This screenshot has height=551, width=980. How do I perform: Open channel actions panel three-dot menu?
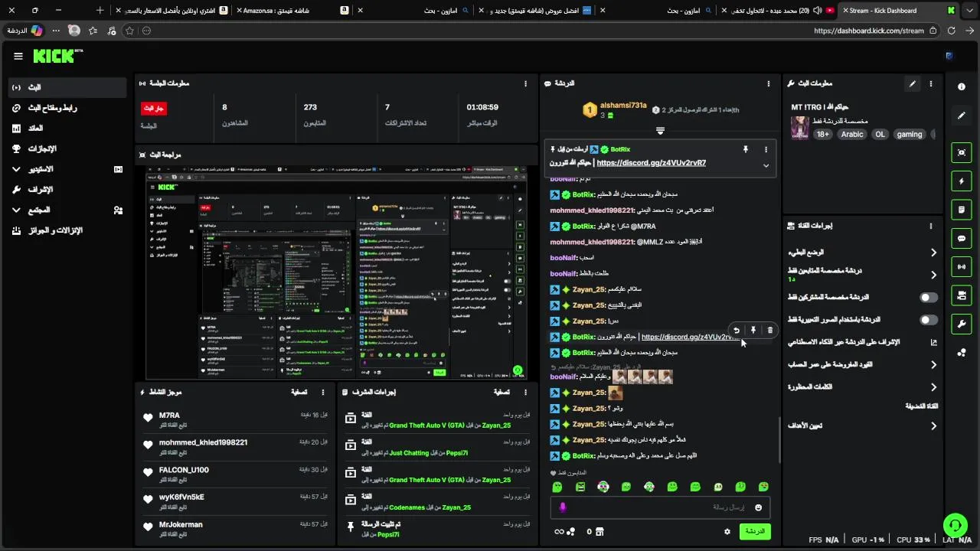point(931,227)
